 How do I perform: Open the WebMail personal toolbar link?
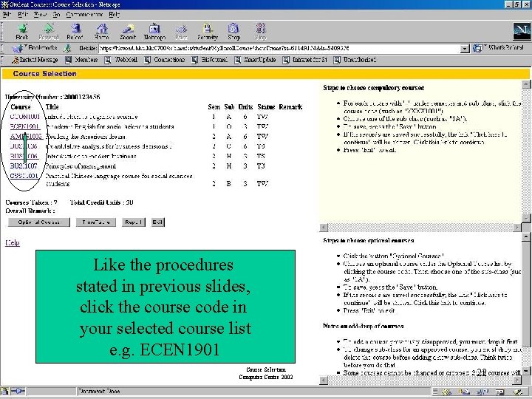point(121,60)
